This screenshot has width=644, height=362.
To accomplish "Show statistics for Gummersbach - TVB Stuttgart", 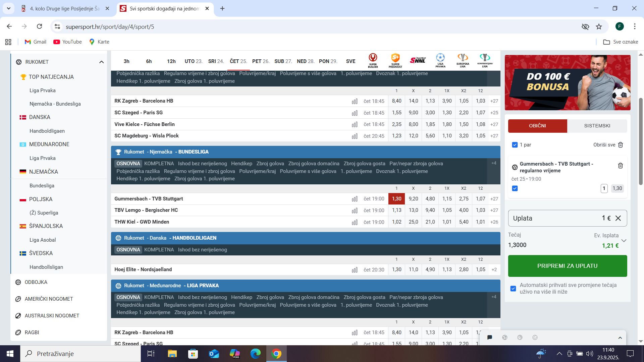I will (355, 199).
